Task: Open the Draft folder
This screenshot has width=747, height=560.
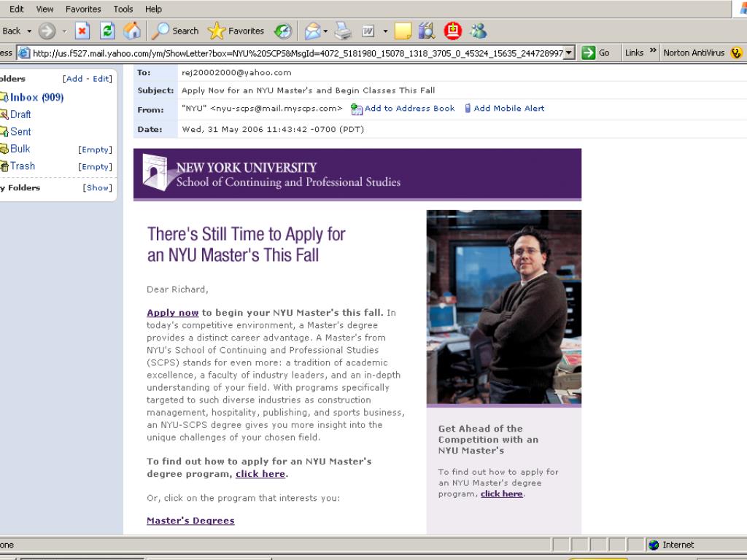Action: (x=20, y=114)
